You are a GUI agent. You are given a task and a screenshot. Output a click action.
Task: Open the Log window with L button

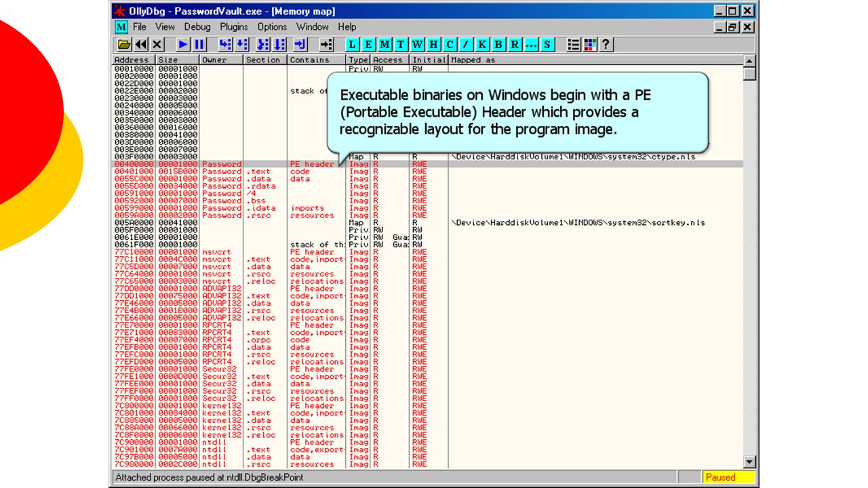coord(352,45)
